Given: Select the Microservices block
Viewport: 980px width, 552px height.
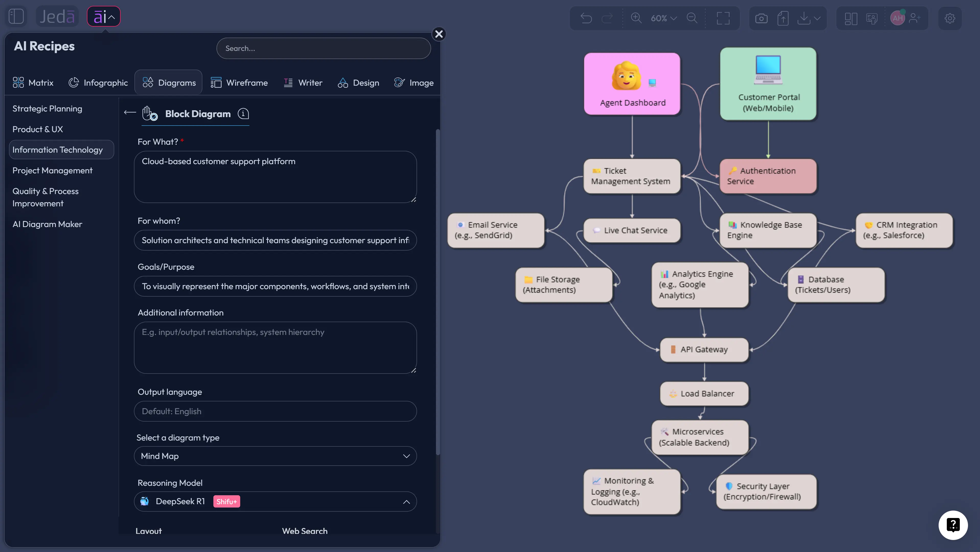Looking at the screenshot, I should click(700, 437).
